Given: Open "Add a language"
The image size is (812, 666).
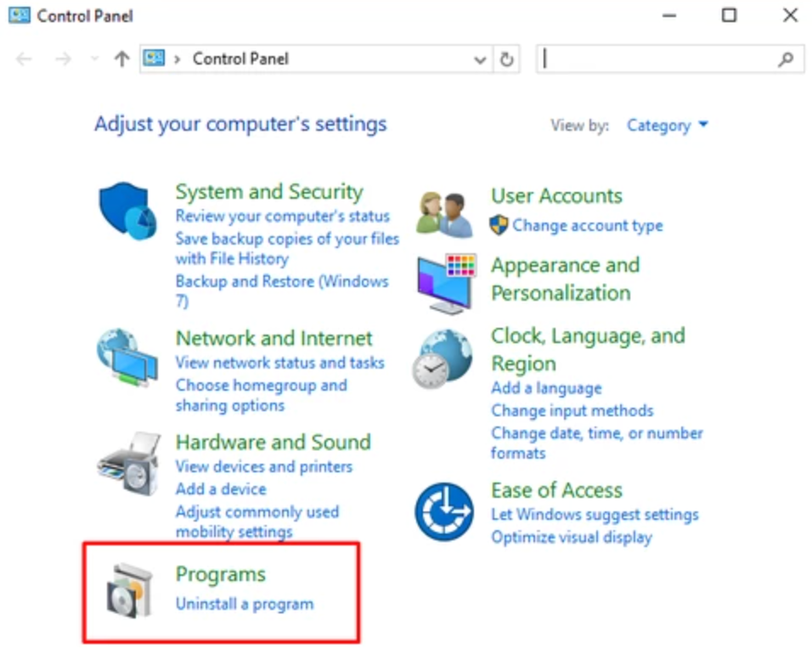Looking at the screenshot, I should 546,387.
